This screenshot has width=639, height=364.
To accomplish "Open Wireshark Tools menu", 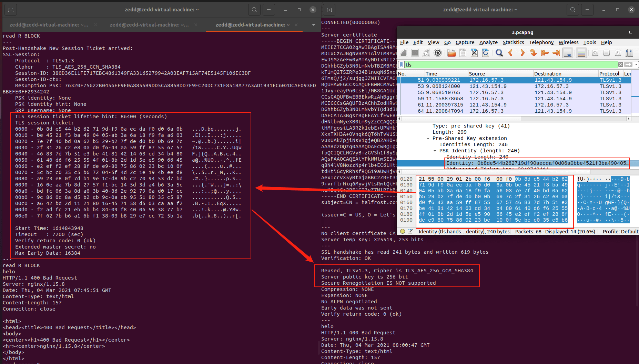I will (590, 42).
